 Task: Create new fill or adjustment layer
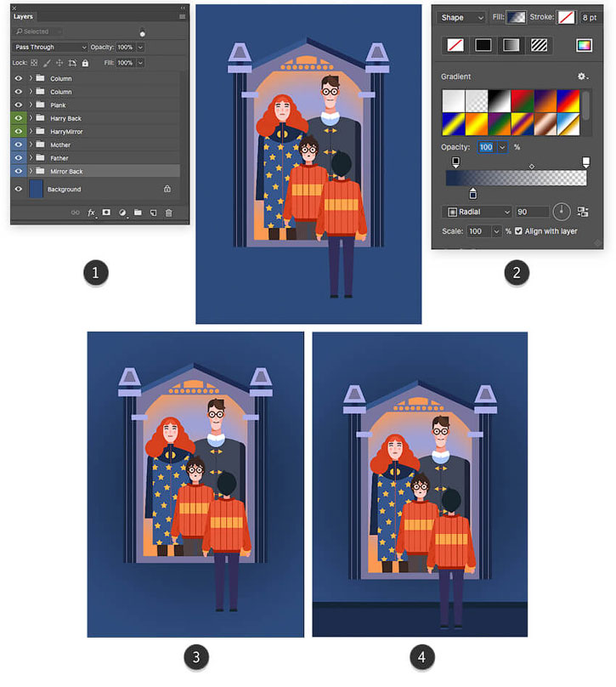point(122,213)
